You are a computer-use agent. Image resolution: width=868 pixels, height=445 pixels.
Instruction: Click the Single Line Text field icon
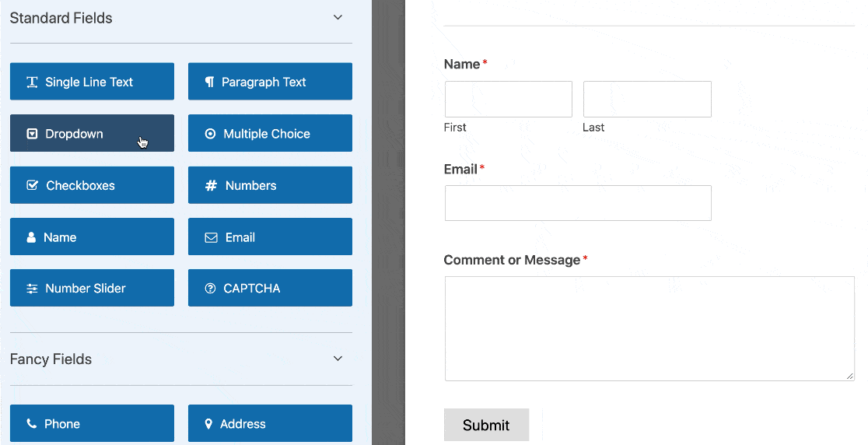(x=32, y=82)
